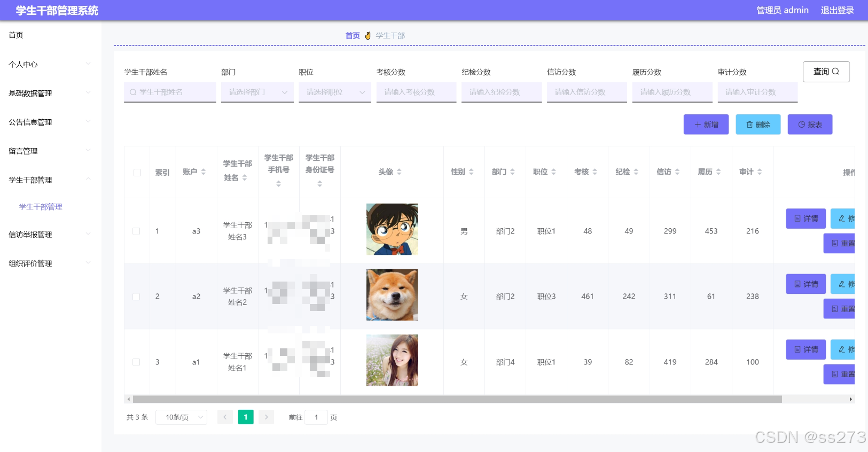Sort by the 部门 column arrows
The image size is (868, 452).
512,172
